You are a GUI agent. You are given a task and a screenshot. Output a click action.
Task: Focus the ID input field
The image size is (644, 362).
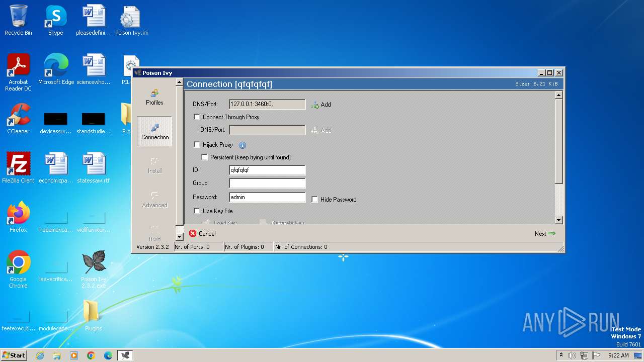tap(267, 170)
